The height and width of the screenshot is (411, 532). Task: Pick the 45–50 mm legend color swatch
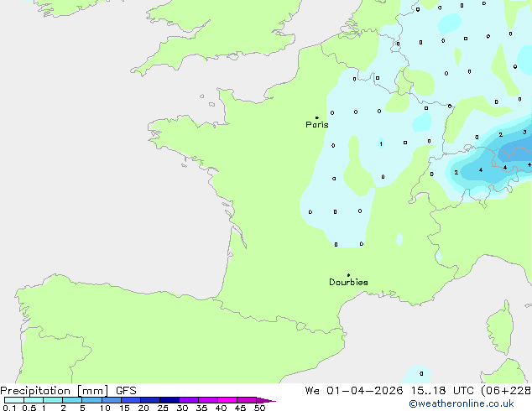247,400
